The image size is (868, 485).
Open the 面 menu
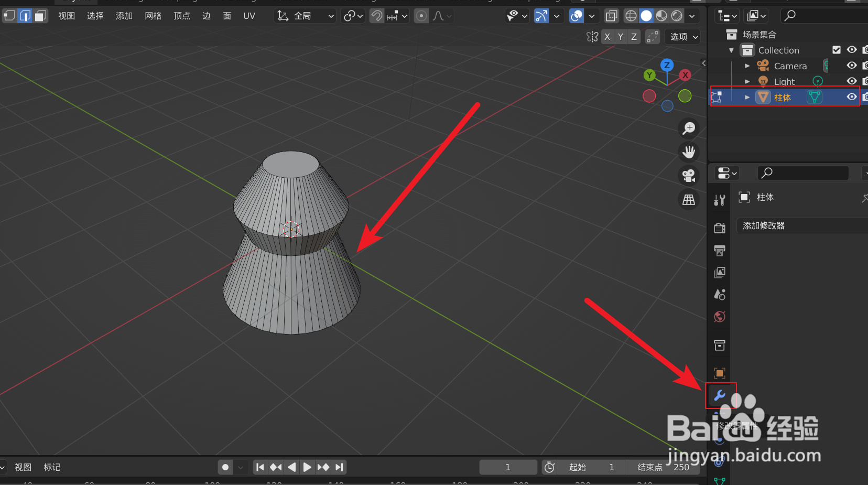tap(227, 16)
